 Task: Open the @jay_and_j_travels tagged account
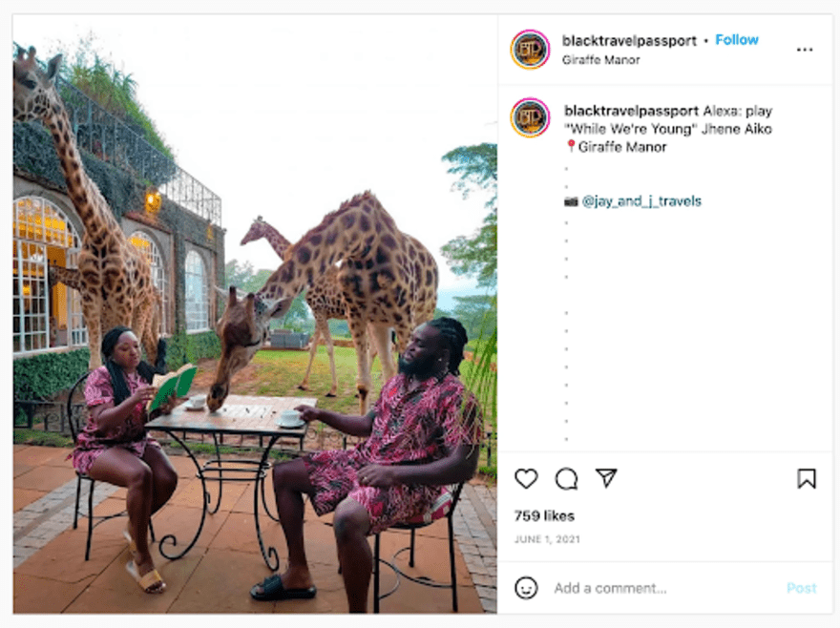(x=639, y=201)
